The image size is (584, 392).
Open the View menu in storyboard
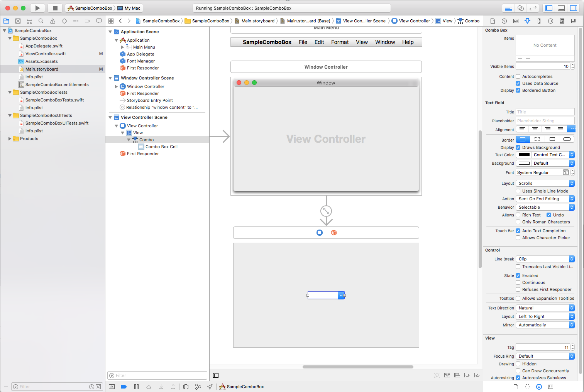(362, 42)
